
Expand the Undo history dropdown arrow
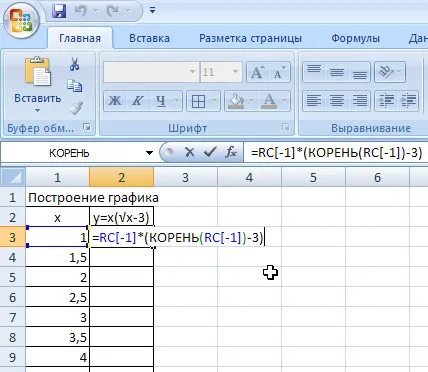coord(95,11)
